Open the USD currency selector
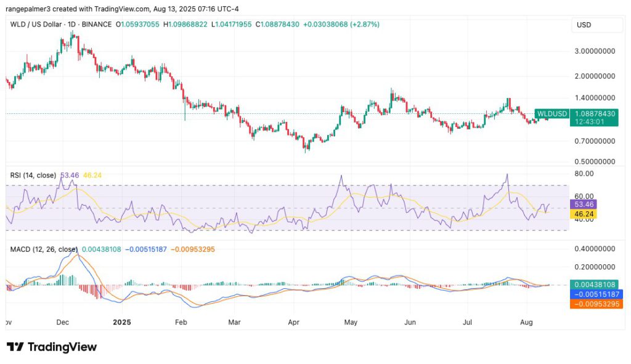Image resolution: width=631 pixels, height=364 pixels. (x=584, y=25)
